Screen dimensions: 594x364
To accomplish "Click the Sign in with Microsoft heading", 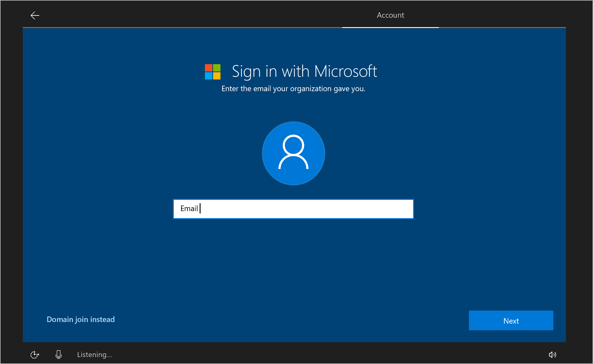I will [304, 71].
